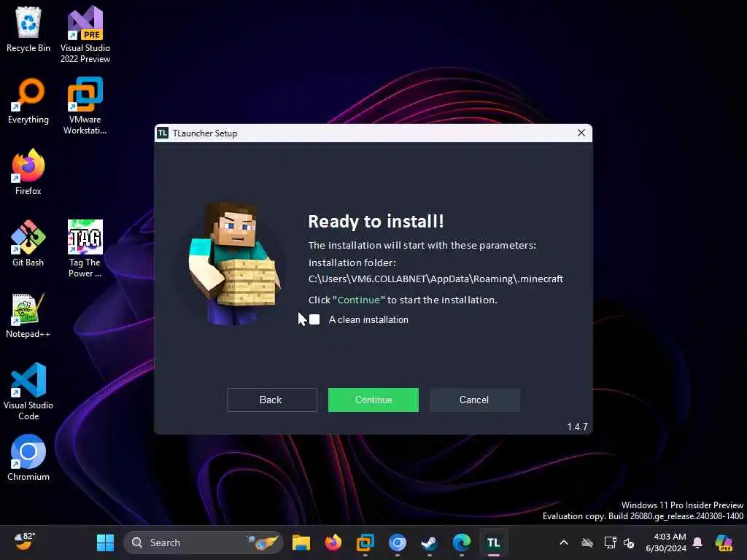The width and height of the screenshot is (747, 560).
Task: Open the Windows Start menu
Action: click(x=105, y=542)
